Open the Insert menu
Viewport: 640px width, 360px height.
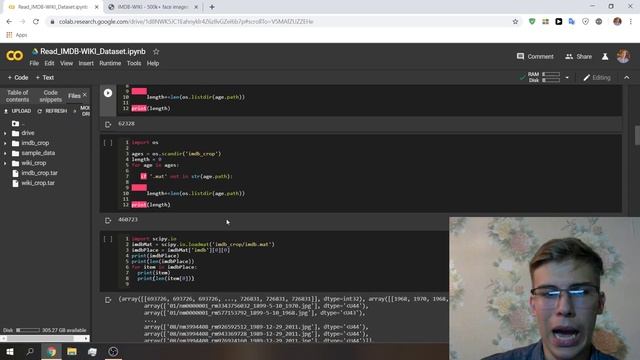(86, 63)
